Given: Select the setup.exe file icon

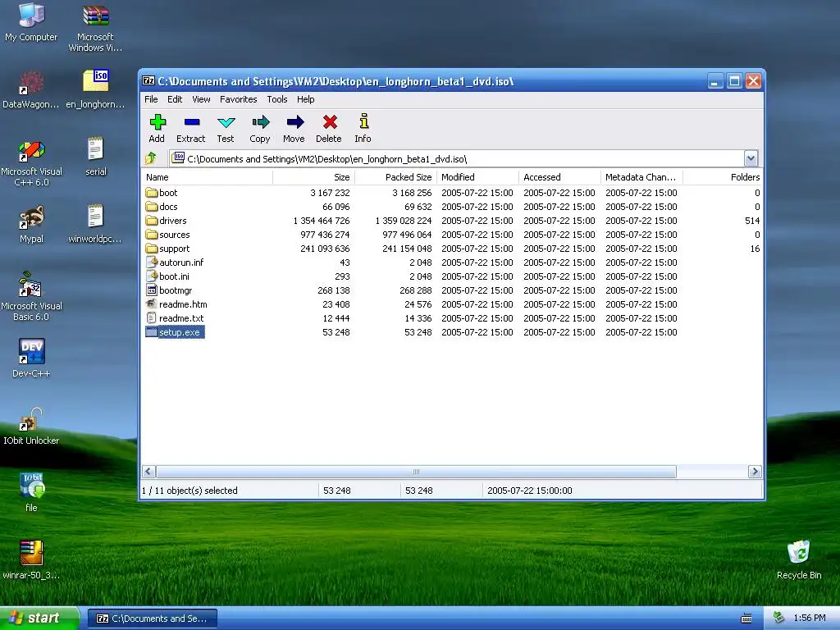Looking at the screenshot, I should tap(152, 331).
